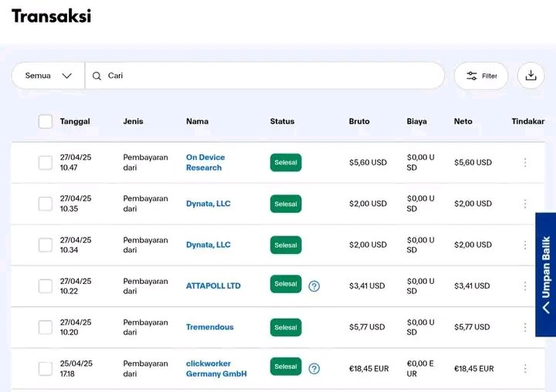Screen dimensions: 556x392
Task: Open actions menu for clickworker row
Action: click(525, 369)
